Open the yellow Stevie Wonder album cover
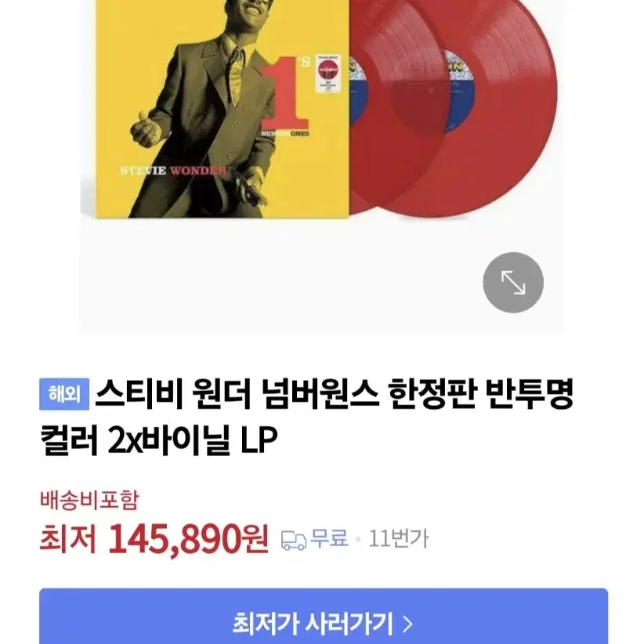The height and width of the screenshot is (644, 644). coord(223,108)
